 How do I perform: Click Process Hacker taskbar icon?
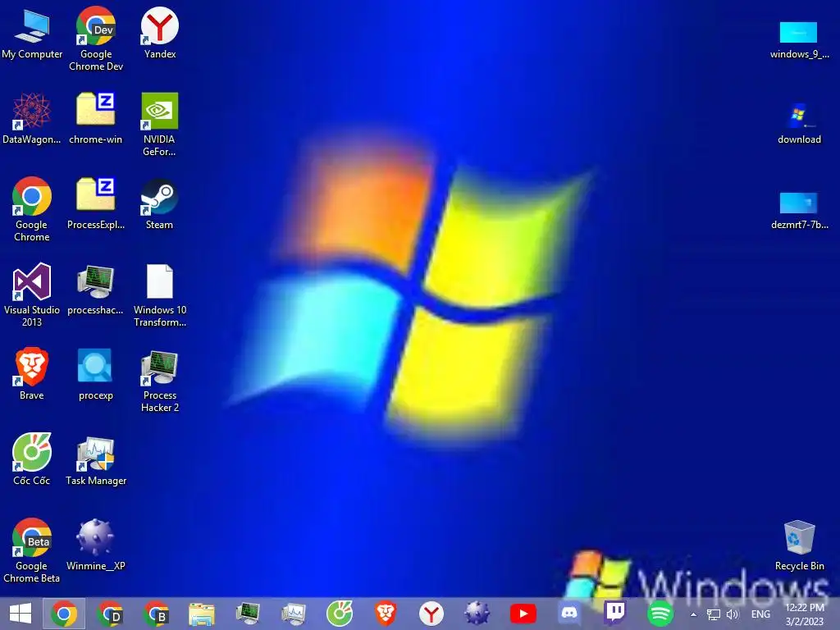[x=248, y=614]
